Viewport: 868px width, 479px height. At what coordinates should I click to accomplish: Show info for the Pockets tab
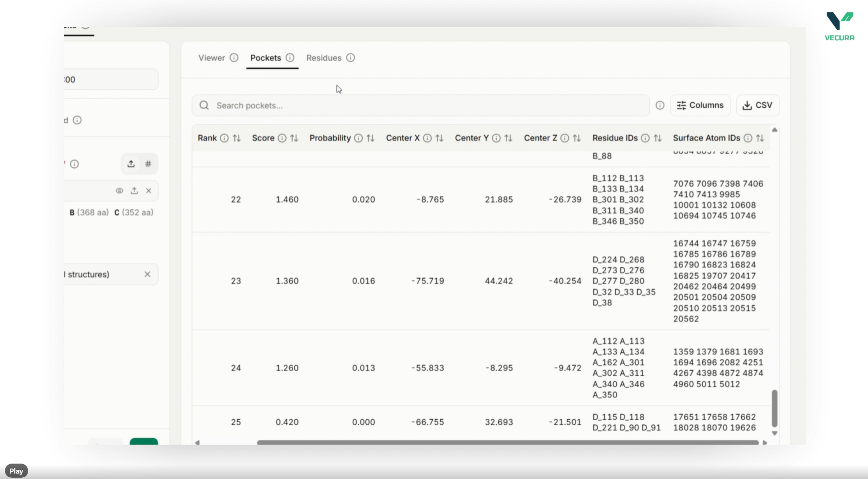(290, 58)
